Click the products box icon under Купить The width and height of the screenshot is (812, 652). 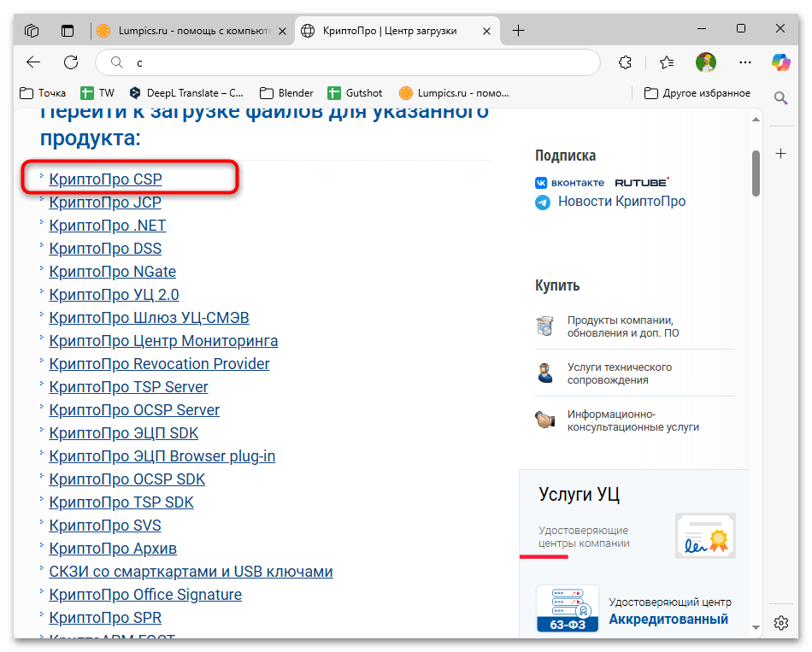coord(544,326)
